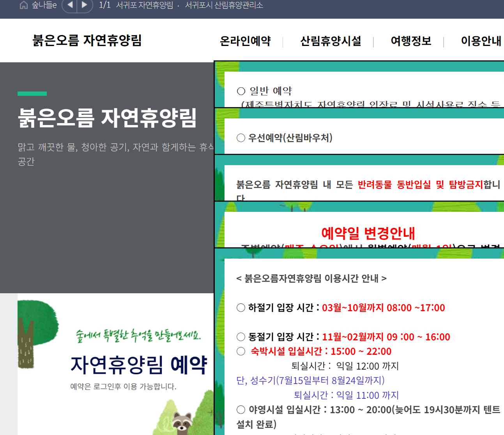Click the 퇴실시간 익일 11:00 까지 line
Viewport: 504px width, 435px height.
[x=346, y=395]
